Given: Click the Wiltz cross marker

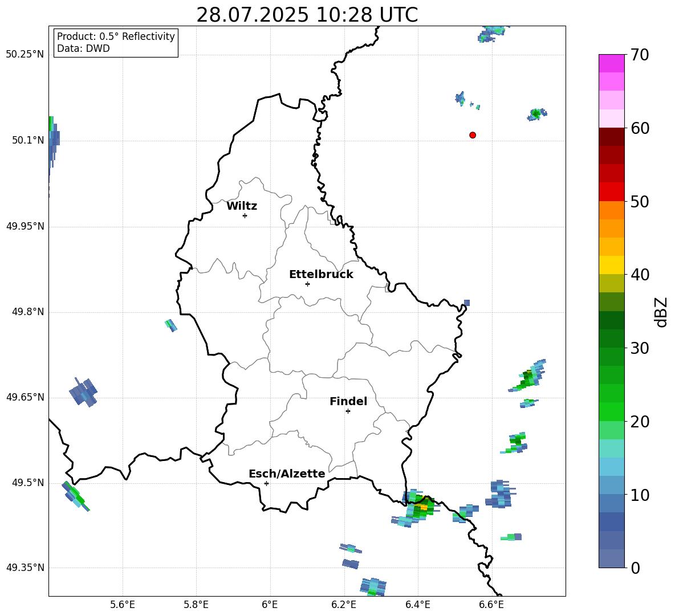Looking at the screenshot, I should [245, 215].
